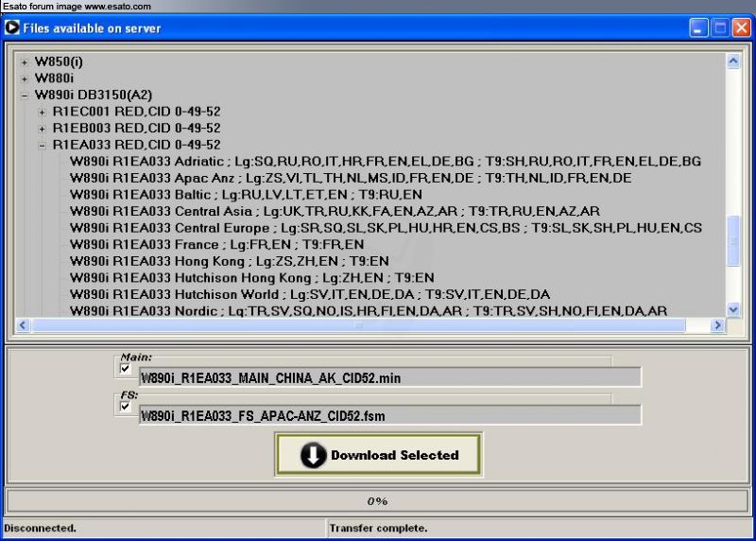Select R1EA033 Hutchison World row
This screenshot has width=756, height=541.
pos(310,294)
